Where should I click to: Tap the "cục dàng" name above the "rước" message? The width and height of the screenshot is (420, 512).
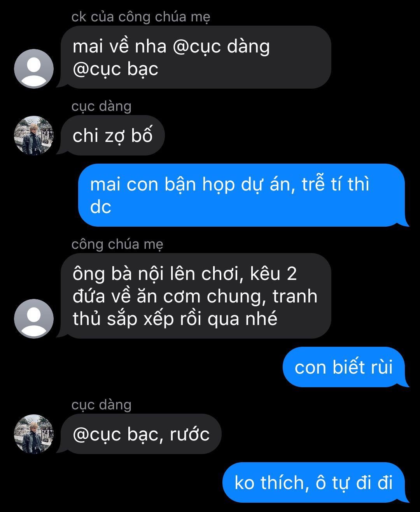click(101, 405)
